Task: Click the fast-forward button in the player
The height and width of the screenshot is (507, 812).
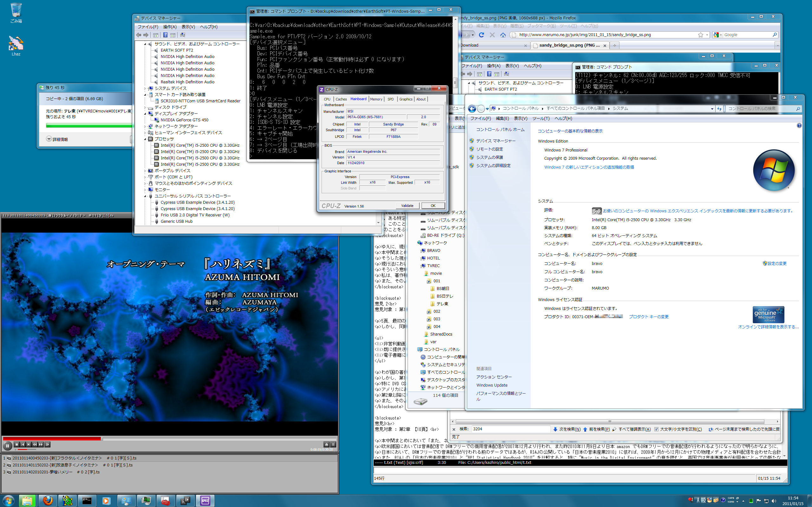Action: [x=41, y=445]
